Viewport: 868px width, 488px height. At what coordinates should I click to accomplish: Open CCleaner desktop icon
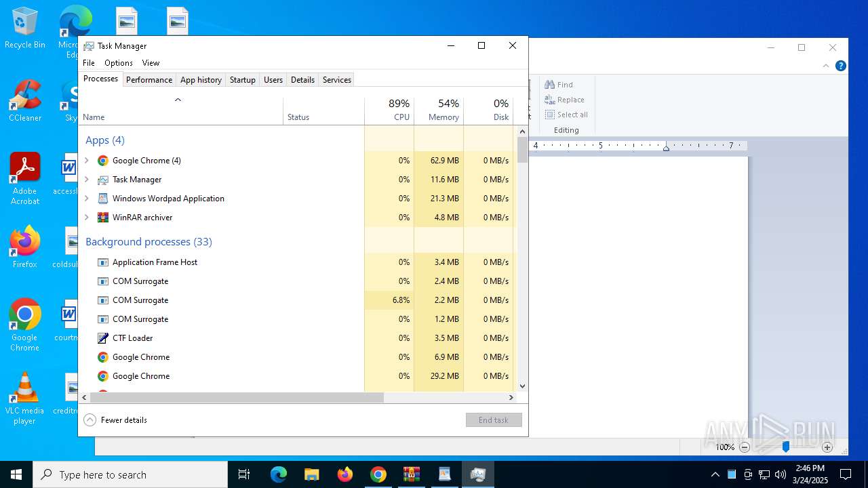[25, 101]
